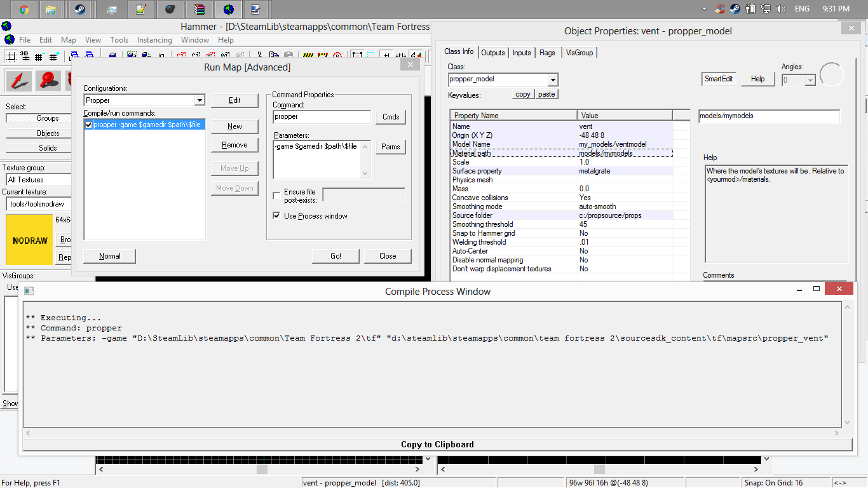Toggle the 2D grid toolbar icon
Image resolution: width=868 pixels, height=488 pixels.
click(11, 57)
